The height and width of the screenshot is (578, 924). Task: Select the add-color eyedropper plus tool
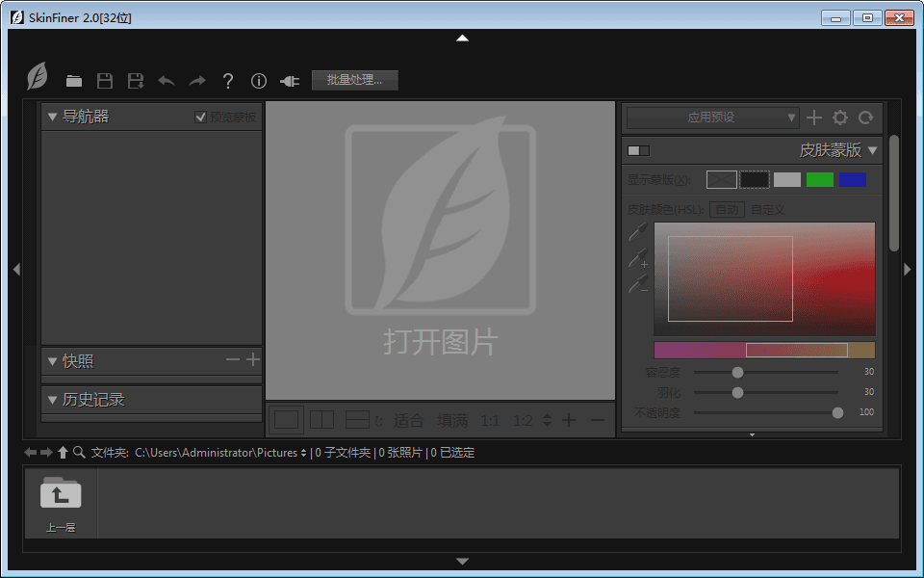click(638, 258)
